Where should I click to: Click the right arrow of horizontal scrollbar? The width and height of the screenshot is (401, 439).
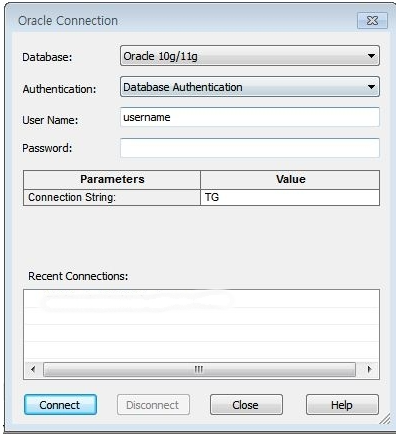click(369, 369)
